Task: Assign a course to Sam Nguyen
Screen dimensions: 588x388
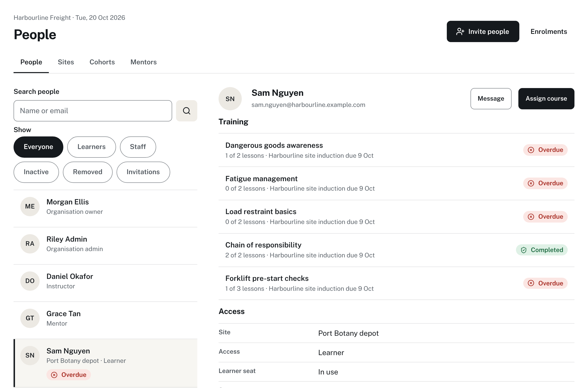Action: 546,98
